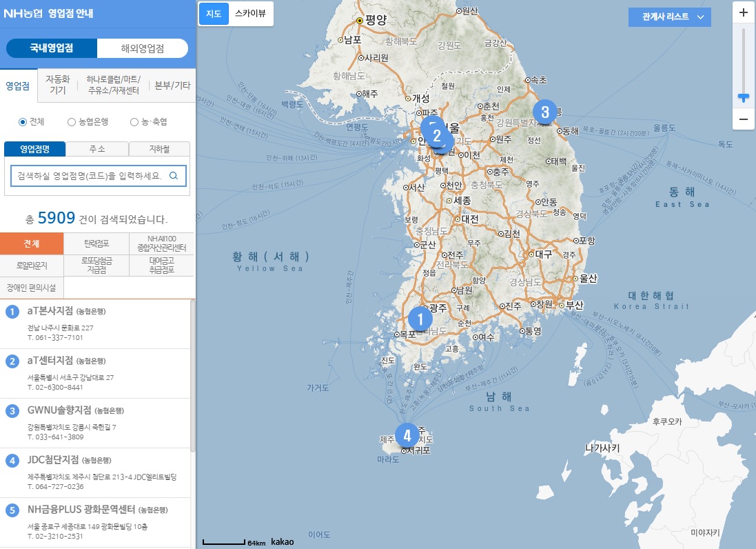756x549 pixels.
Task: Zoom out with the minus button
Action: 744,119
